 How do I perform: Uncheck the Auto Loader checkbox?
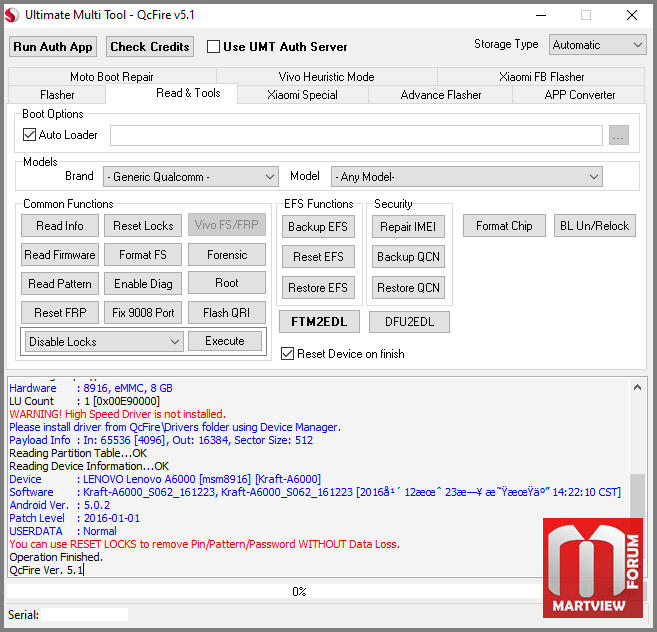tap(29, 135)
